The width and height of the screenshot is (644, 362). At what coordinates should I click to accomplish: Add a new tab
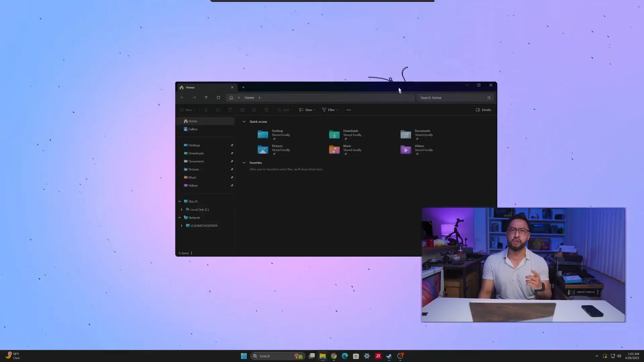244,87
